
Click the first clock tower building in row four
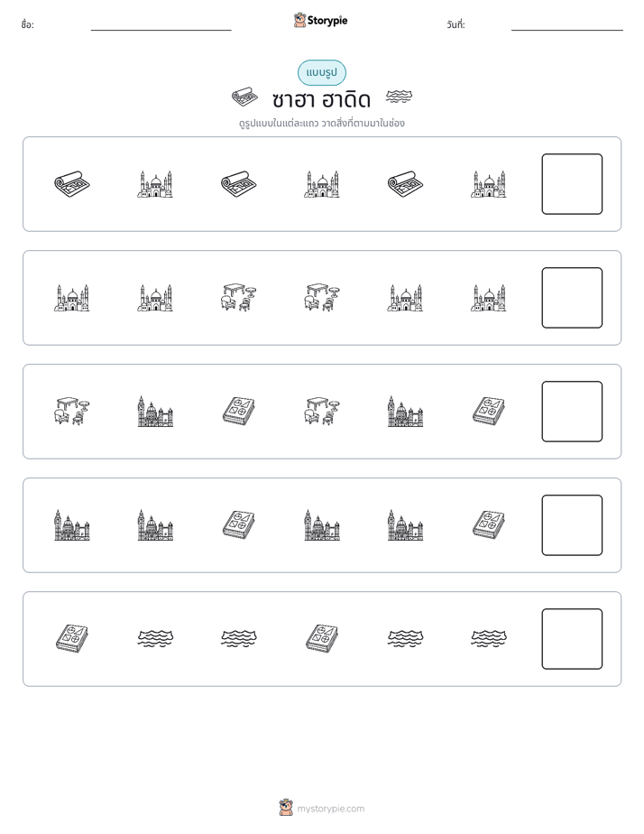[72, 525]
